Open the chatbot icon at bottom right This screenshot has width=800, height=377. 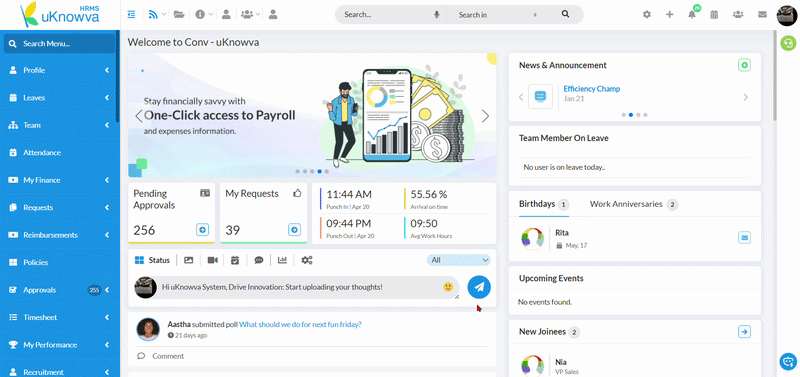tap(787, 361)
